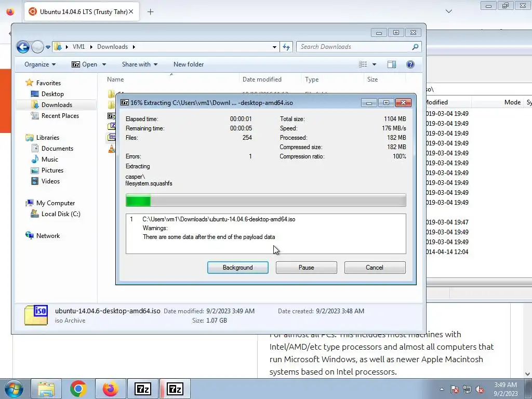Click the iso archive thumbnail in details pane

pyautogui.click(x=36, y=315)
